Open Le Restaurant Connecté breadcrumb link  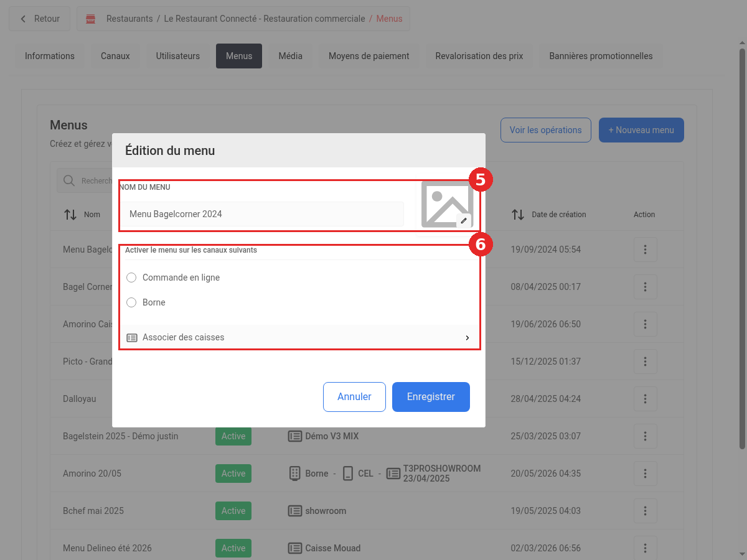coord(265,19)
